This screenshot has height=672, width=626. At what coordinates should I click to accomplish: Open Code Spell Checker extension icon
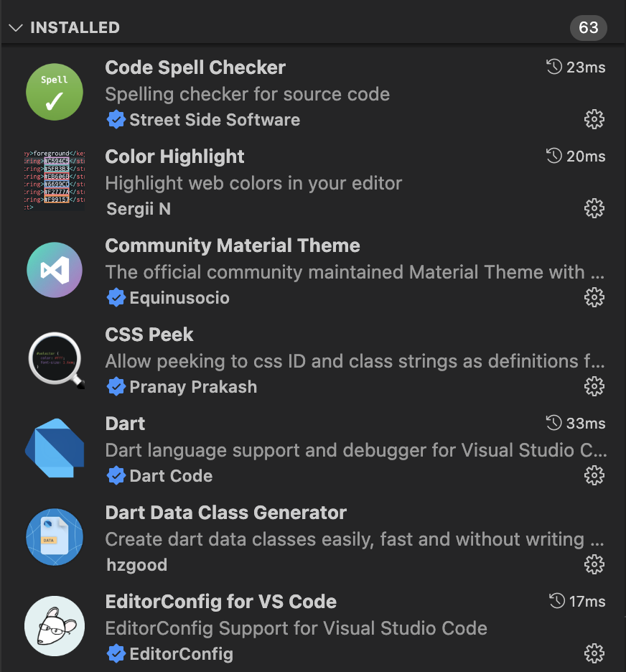click(55, 92)
